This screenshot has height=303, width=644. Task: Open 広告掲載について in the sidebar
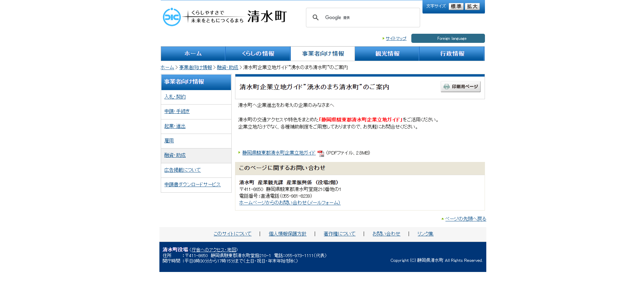pos(182,170)
